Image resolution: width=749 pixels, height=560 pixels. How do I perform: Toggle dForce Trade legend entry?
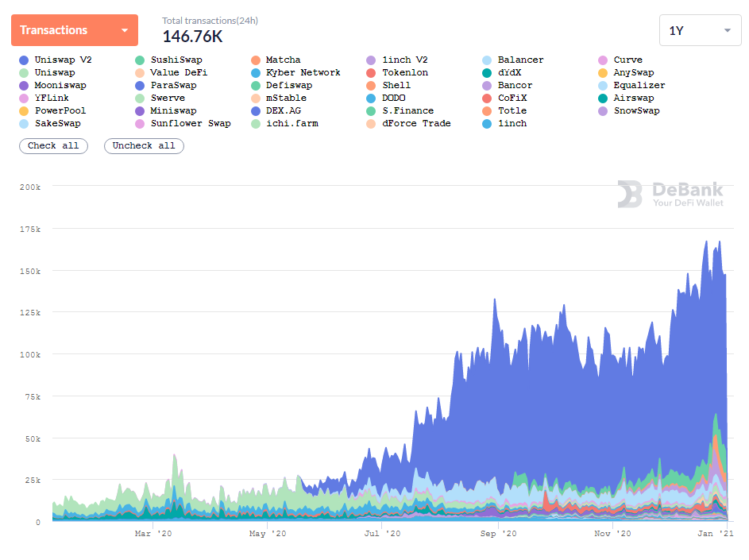408,123
